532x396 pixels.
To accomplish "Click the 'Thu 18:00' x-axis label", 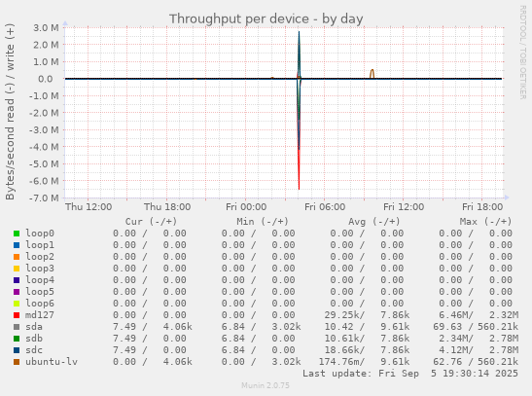I will 167,207.
